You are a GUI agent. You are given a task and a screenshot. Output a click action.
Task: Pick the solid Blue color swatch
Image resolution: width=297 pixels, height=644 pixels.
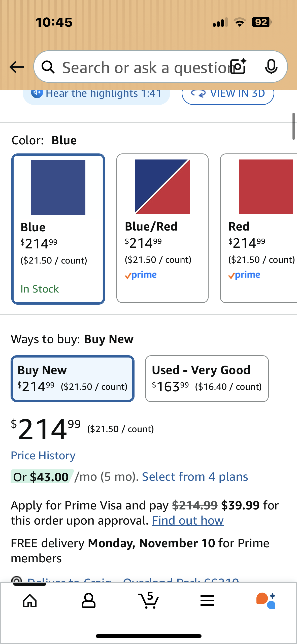click(58, 229)
